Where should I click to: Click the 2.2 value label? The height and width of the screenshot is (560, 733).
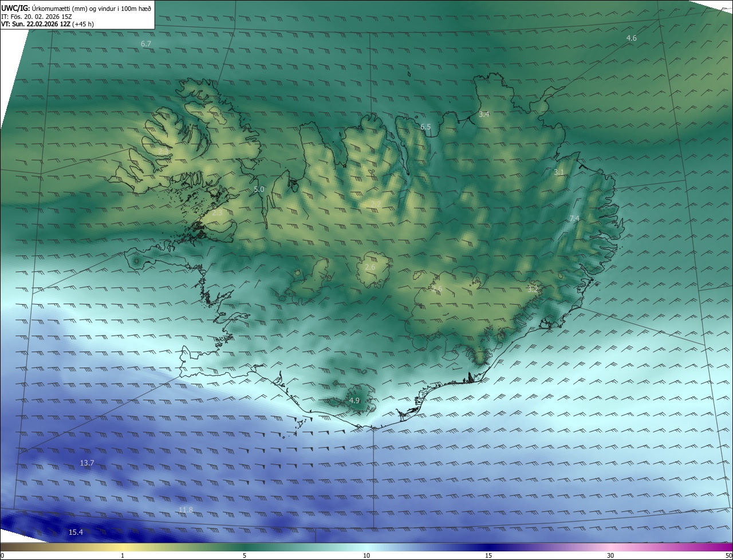[376, 204]
